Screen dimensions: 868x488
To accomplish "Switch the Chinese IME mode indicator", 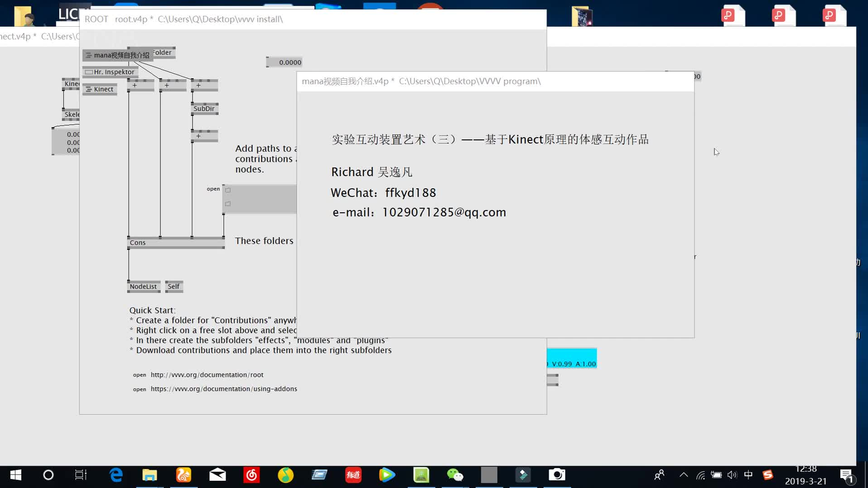I will pyautogui.click(x=748, y=475).
